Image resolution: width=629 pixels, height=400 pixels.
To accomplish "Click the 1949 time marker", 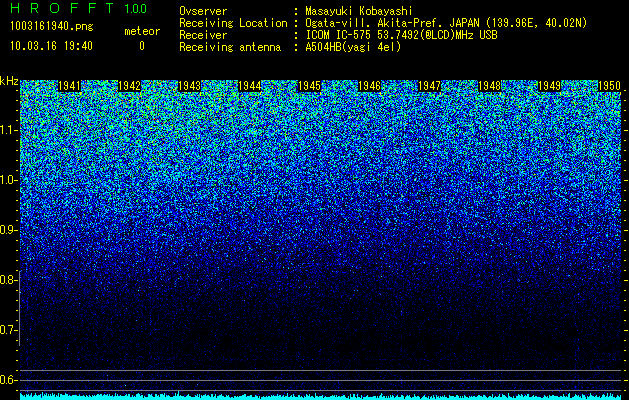I will tap(549, 86).
